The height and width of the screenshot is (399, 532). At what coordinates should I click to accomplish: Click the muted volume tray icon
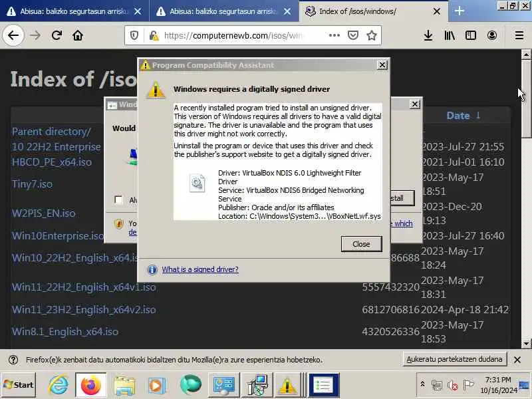point(452,385)
